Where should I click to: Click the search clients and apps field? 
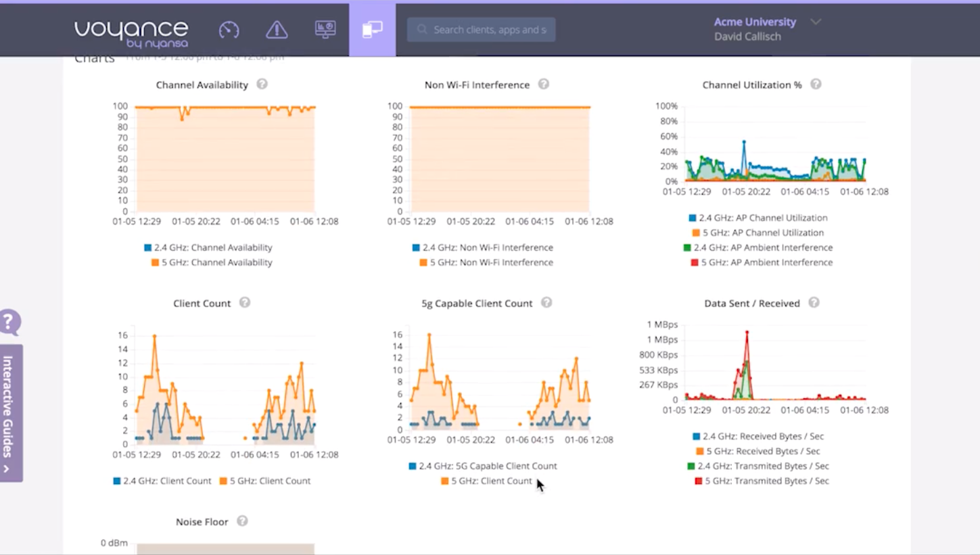pos(481,30)
